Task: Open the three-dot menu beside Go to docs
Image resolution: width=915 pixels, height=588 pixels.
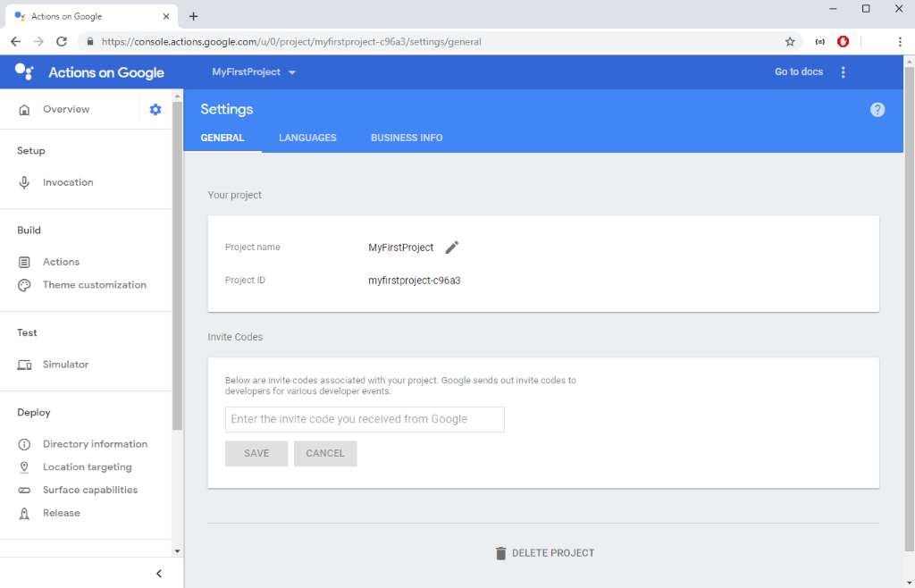Action: point(844,72)
